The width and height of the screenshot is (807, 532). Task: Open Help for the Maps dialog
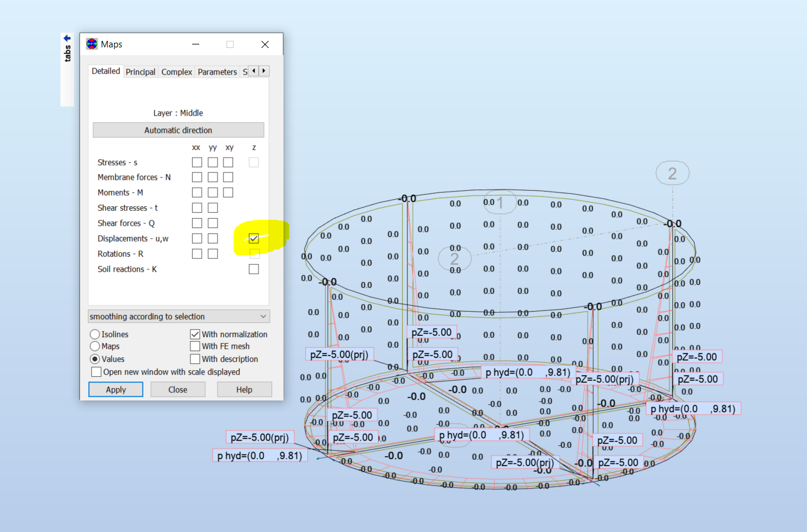pyautogui.click(x=244, y=389)
